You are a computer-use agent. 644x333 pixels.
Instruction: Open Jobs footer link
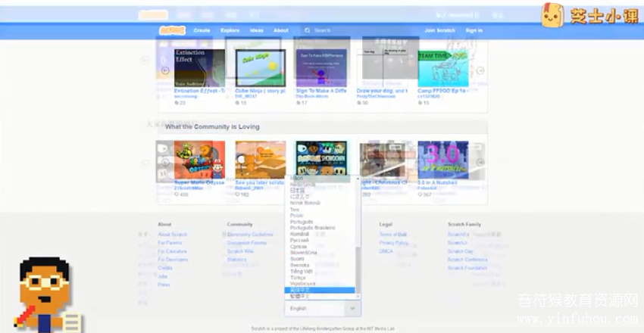tap(163, 276)
